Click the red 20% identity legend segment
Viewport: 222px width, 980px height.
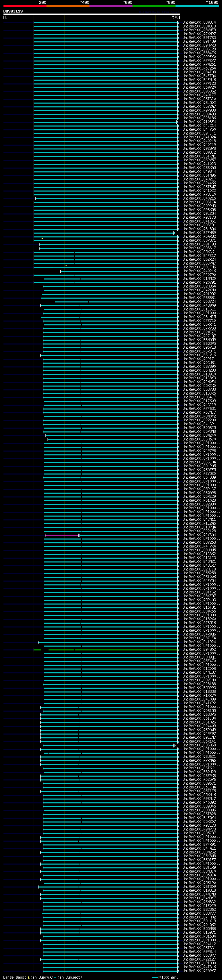25,6
